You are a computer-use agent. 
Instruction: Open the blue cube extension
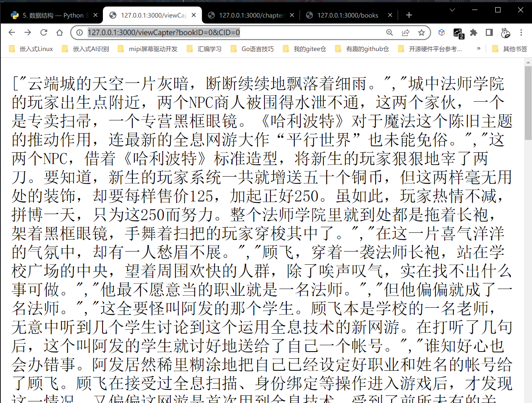click(441, 33)
